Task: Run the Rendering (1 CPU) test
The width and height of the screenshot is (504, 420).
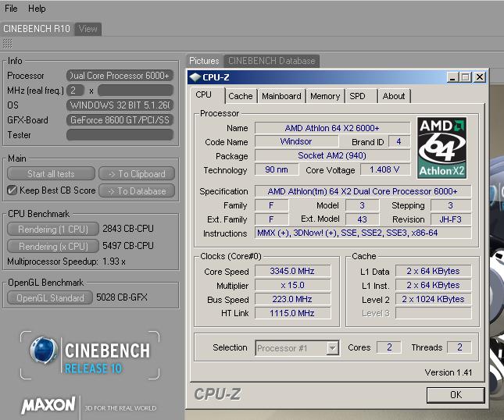Action: point(53,230)
